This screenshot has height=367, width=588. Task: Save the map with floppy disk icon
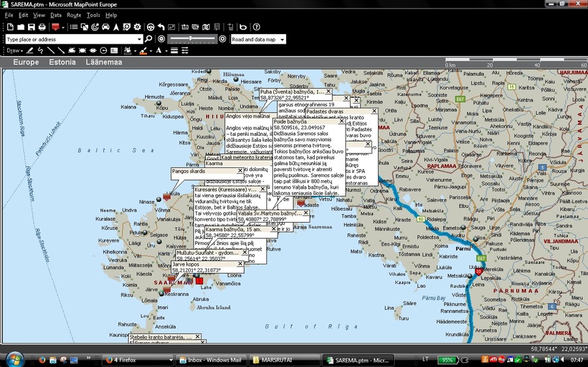(31, 27)
